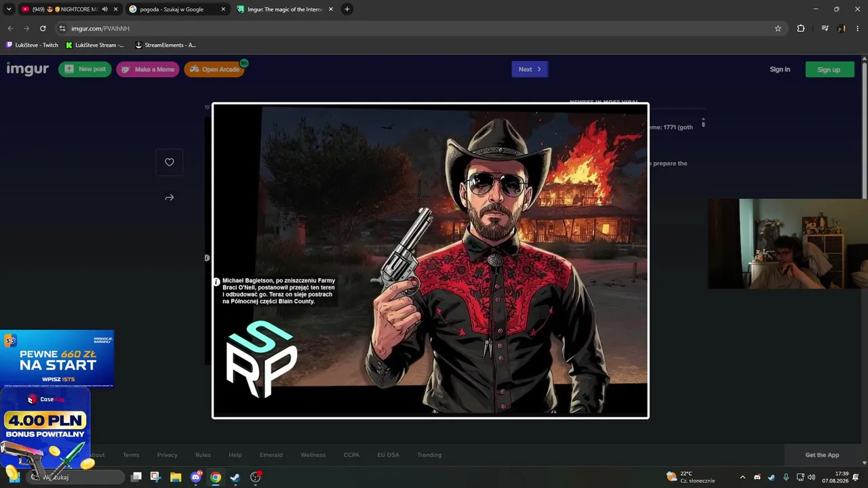Open File Explorer from the taskbar

coord(176,477)
